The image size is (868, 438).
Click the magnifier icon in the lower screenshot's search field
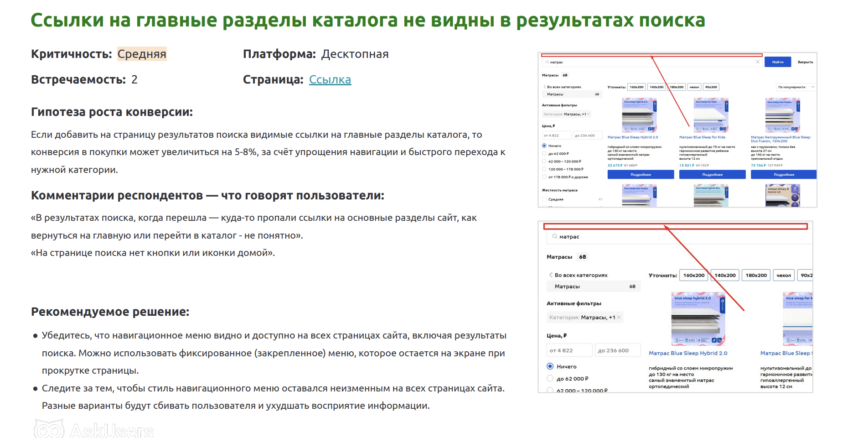pos(554,237)
